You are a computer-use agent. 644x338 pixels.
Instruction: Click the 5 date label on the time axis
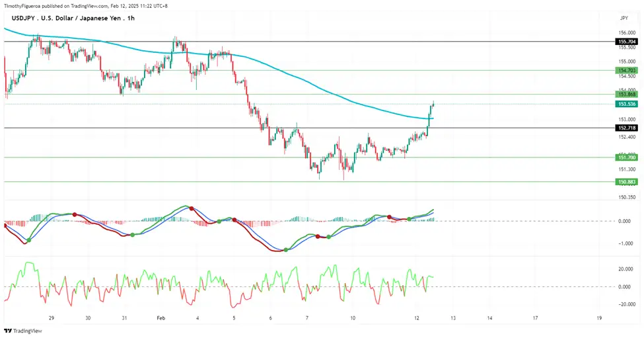pos(234,318)
